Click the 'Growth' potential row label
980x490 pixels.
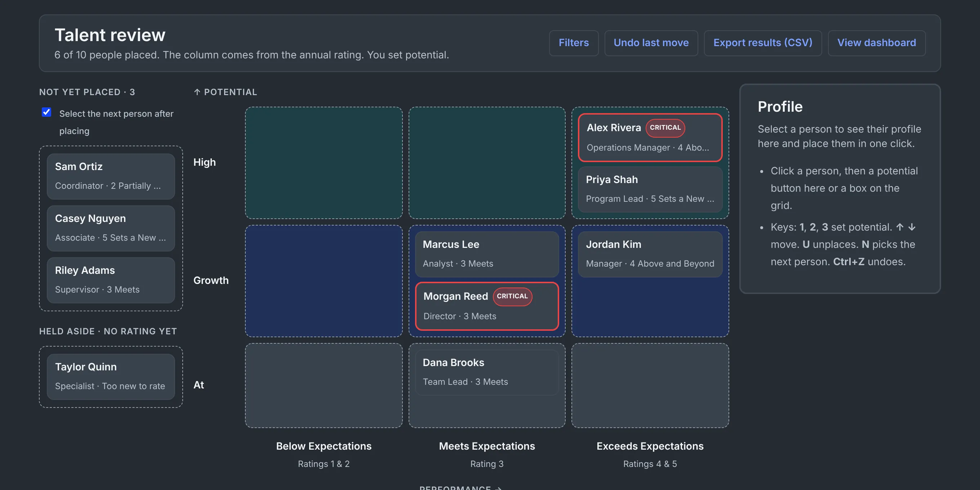click(211, 281)
